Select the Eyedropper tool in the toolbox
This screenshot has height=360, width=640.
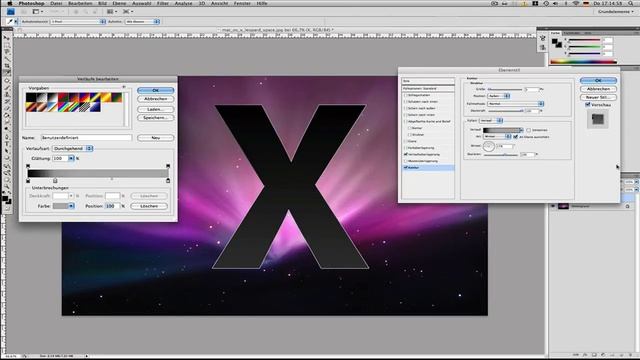[7, 73]
